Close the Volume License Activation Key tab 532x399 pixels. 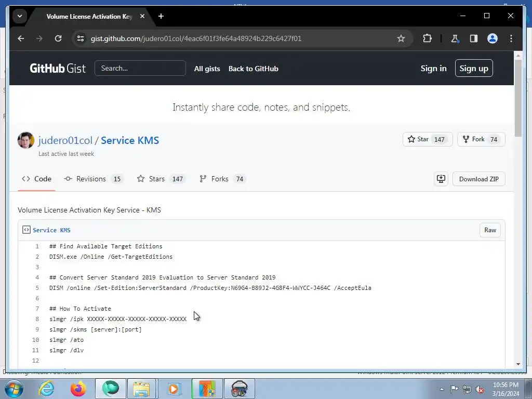tap(142, 16)
